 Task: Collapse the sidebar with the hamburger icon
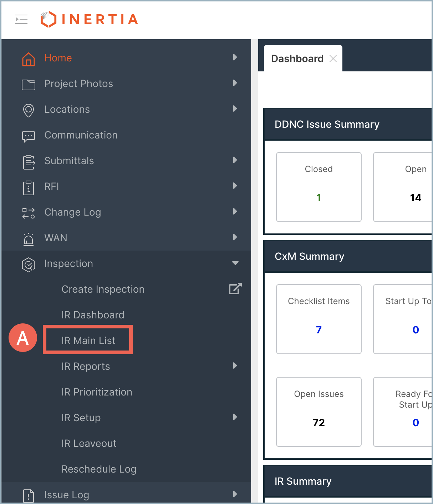coord(21,19)
